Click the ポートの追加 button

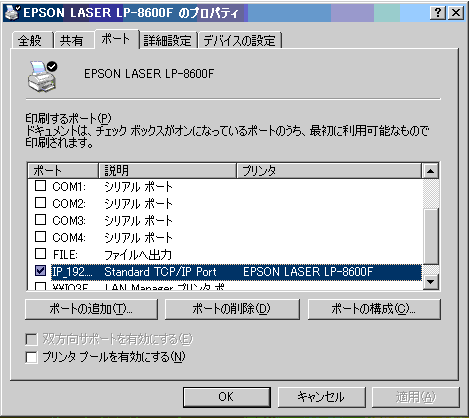pos(91,309)
